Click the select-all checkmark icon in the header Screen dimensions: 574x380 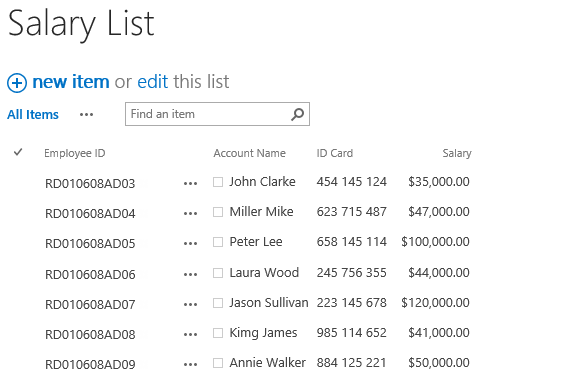18,152
